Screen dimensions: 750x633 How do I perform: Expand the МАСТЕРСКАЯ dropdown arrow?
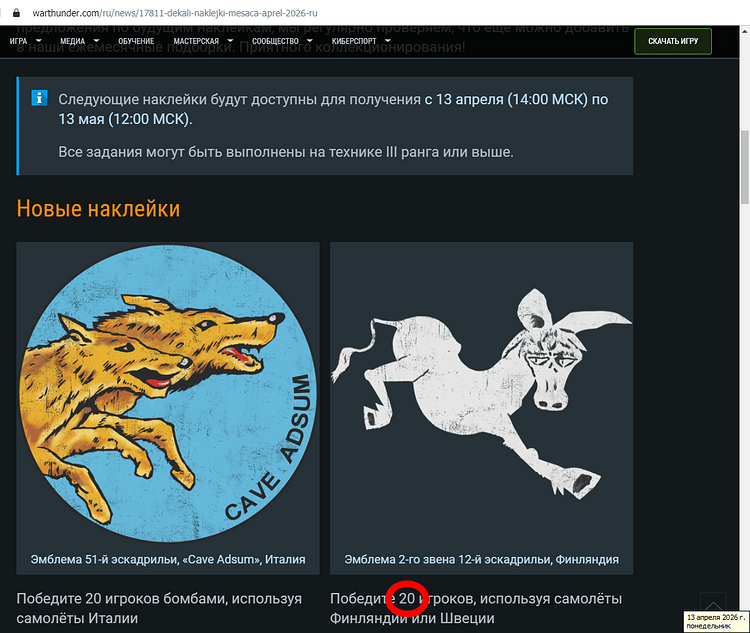tap(230, 41)
